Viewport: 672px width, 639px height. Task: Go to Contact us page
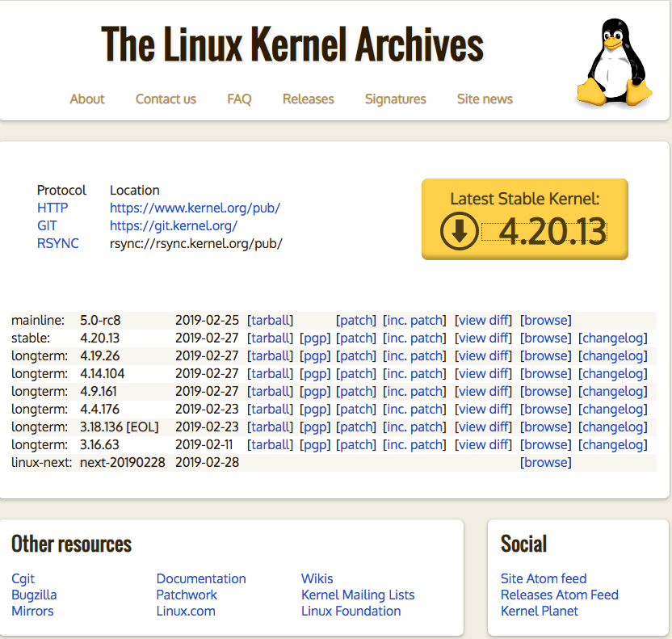click(166, 99)
